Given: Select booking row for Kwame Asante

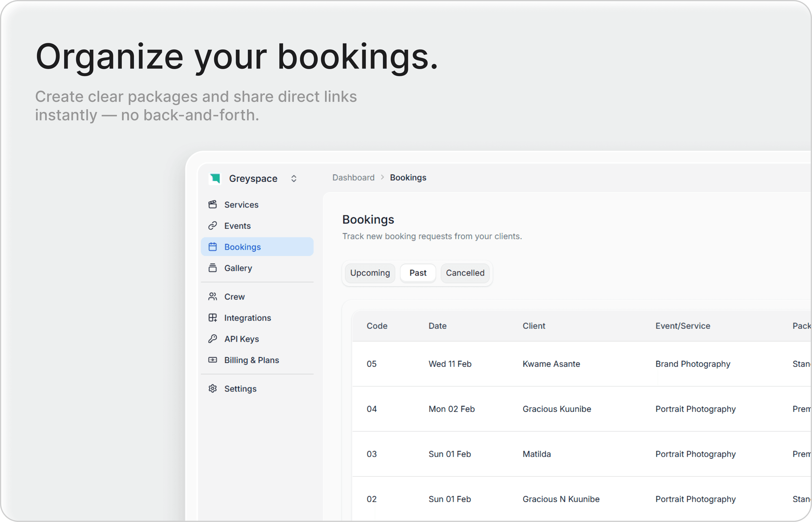Looking at the screenshot, I should 551,364.
